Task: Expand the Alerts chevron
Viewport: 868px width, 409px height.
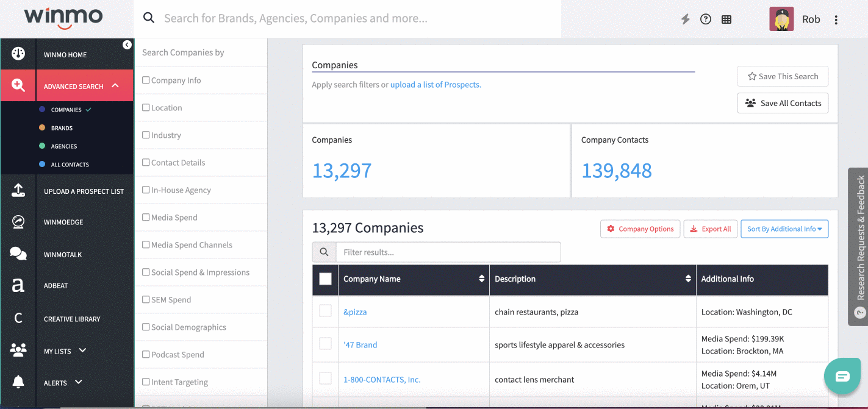Action: 78,382
